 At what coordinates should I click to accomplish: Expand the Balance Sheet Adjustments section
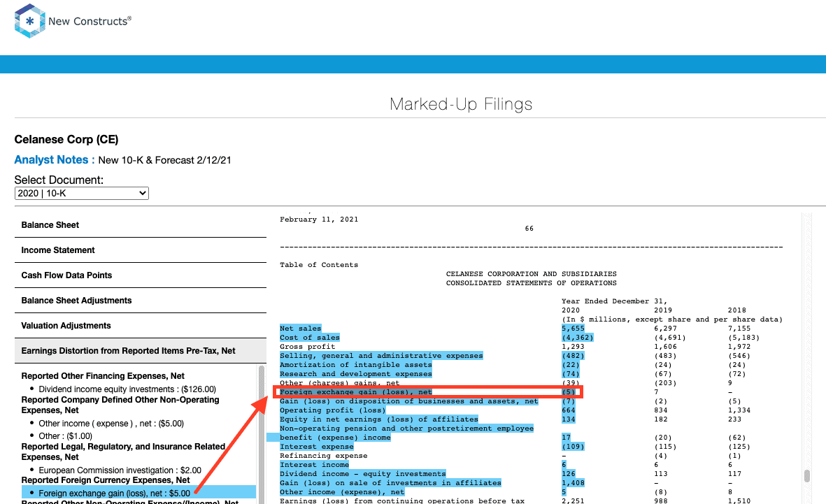140,301
